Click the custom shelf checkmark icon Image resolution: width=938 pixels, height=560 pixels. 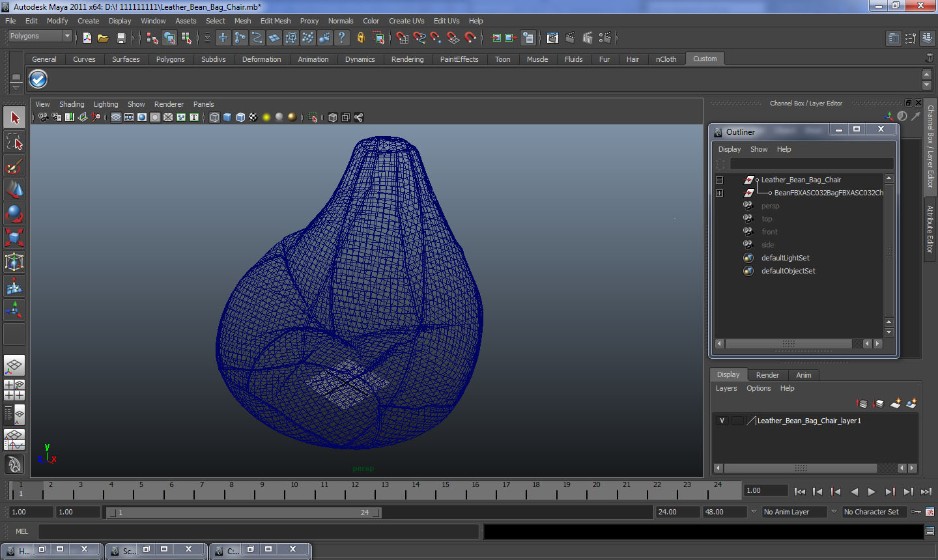pyautogui.click(x=38, y=79)
